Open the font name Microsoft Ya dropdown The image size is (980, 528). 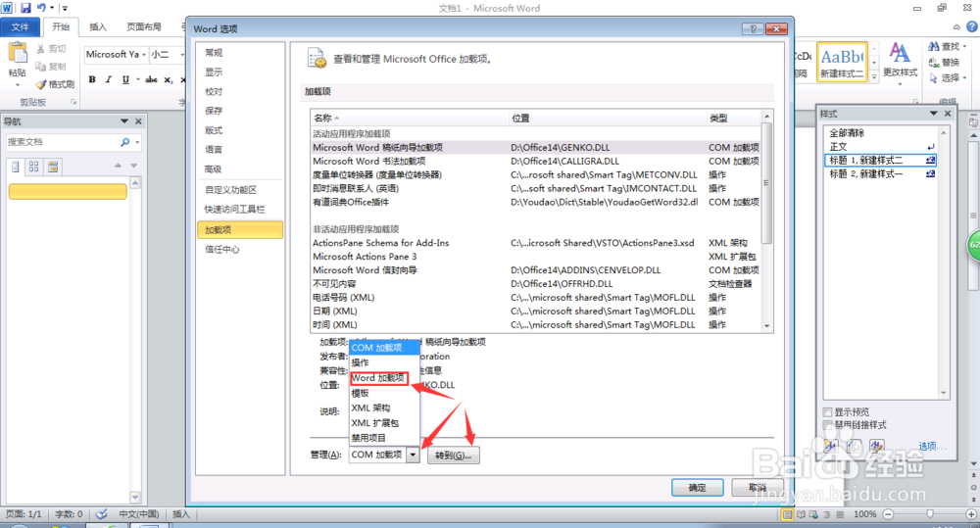click(144, 55)
